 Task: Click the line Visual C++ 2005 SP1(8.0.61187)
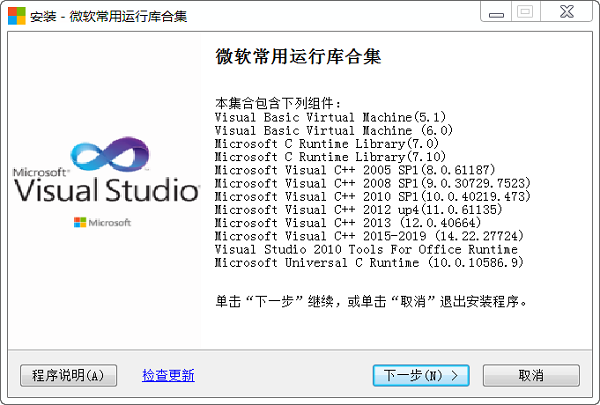[x=355, y=170]
